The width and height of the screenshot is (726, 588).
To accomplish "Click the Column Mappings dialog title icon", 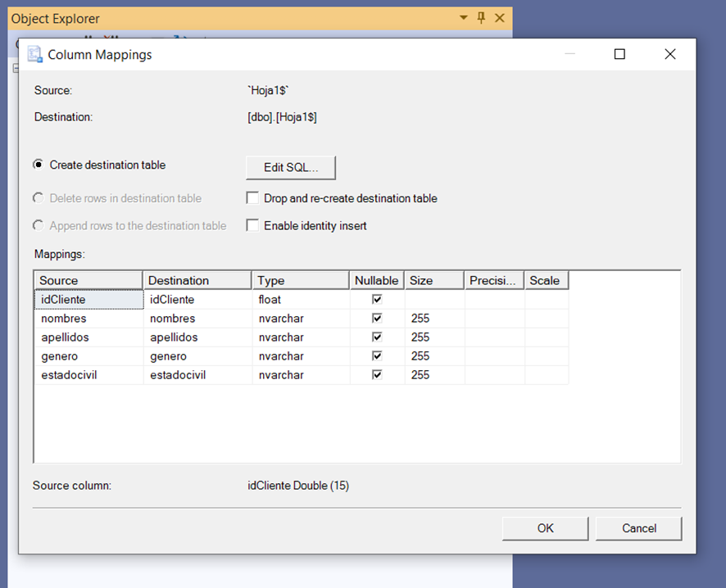I will [x=34, y=54].
